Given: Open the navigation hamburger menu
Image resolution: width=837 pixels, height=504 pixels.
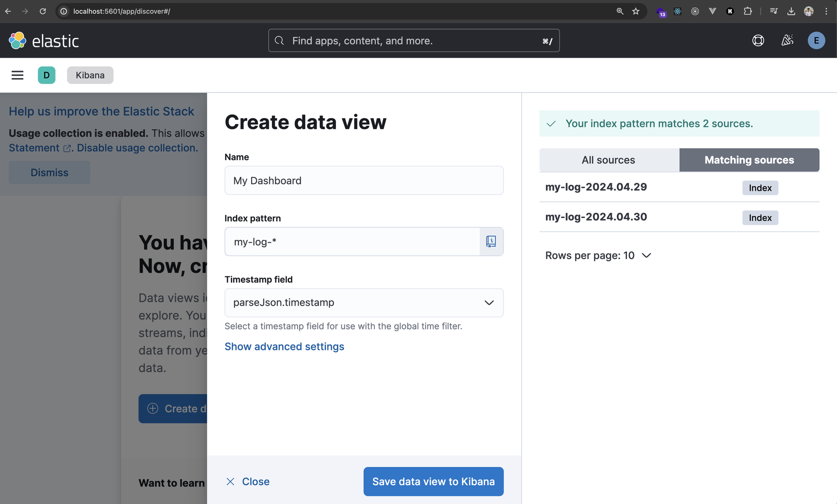Looking at the screenshot, I should coord(17,75).
